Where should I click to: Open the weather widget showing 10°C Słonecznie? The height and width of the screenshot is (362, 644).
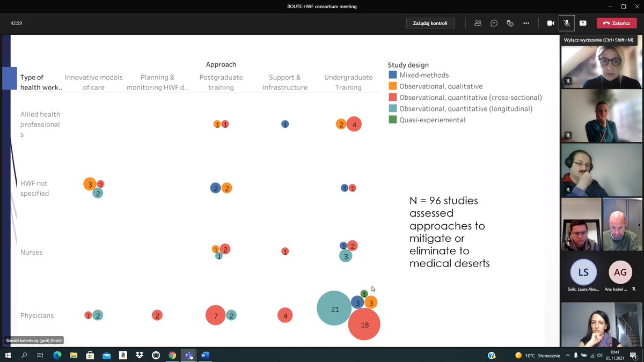pos(538,355)
